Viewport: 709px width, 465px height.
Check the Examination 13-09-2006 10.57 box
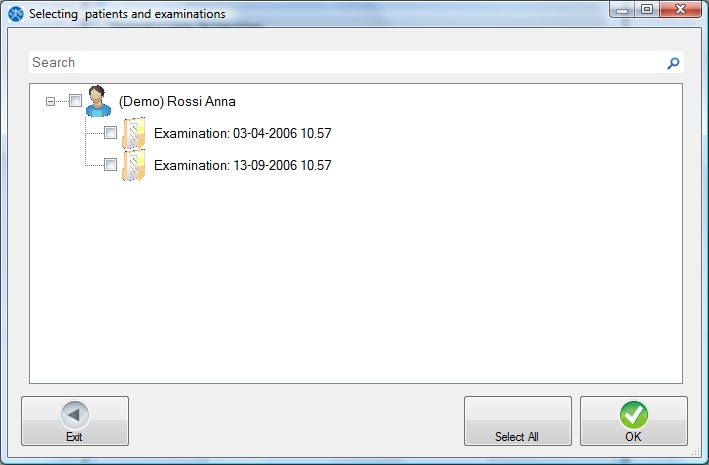(x=110, y=164)
